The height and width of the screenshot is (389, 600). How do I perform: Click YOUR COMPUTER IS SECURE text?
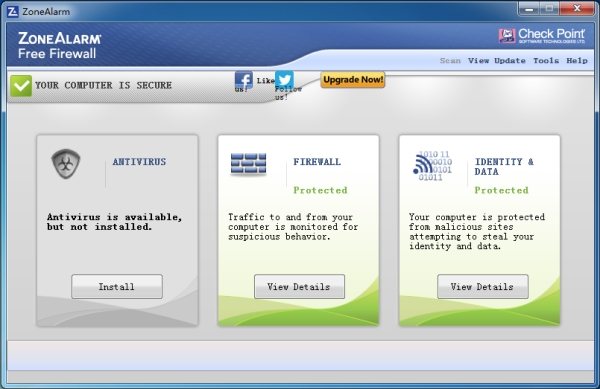[103, 85]
